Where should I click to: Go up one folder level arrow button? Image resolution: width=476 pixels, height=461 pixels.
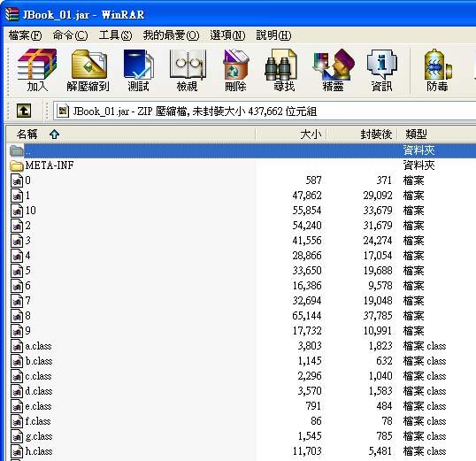(x=24, y=111)
